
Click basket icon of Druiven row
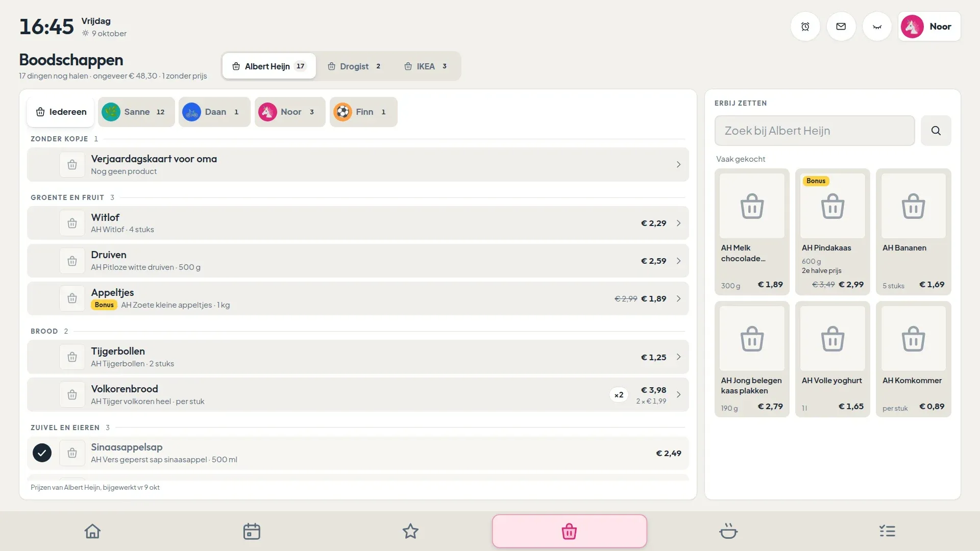pos(72,261)
